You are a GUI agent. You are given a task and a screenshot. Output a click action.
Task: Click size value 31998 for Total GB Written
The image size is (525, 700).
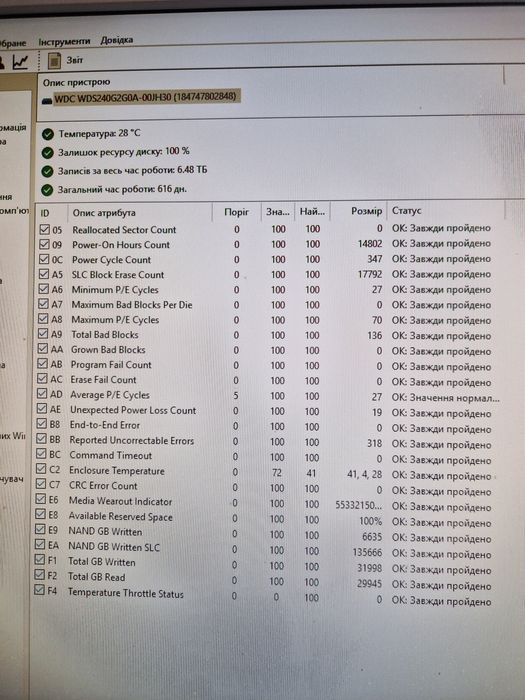click(x=370, y=568)
